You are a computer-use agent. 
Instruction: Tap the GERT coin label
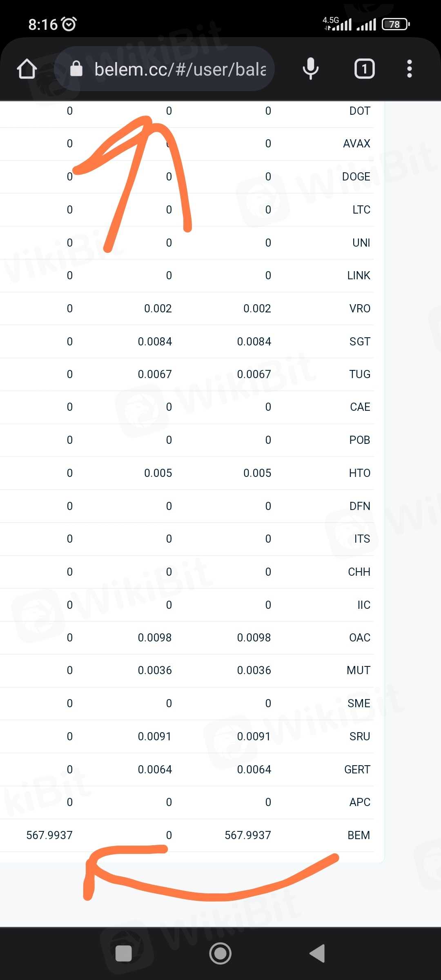pos(357,769)
